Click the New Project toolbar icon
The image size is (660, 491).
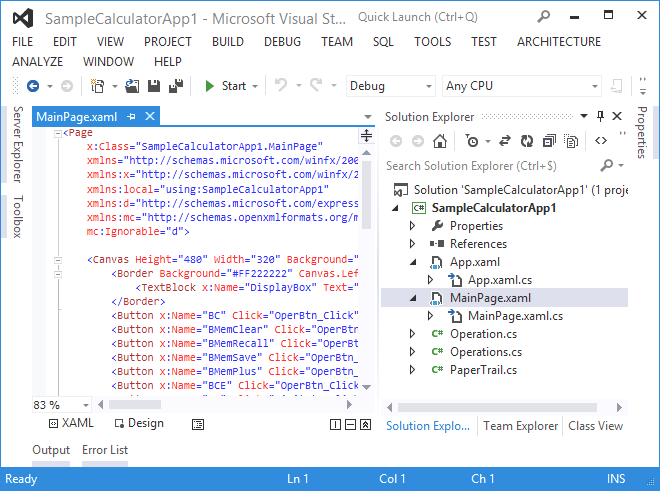(x=98, y=86)
